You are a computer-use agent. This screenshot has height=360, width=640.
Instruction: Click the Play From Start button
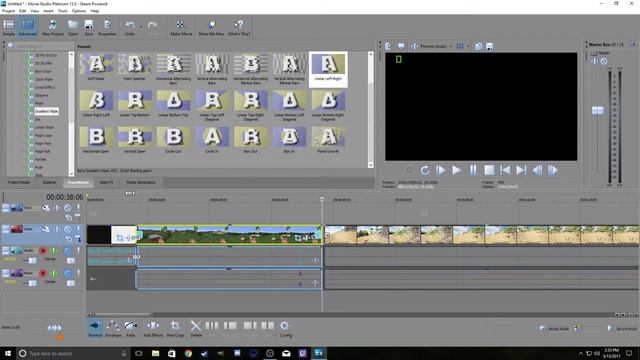440,170
